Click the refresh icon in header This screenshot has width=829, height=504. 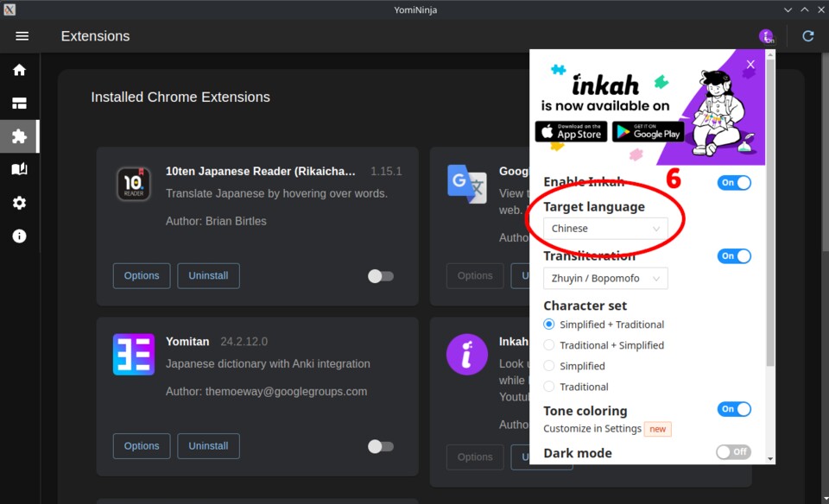pos(808,36)
